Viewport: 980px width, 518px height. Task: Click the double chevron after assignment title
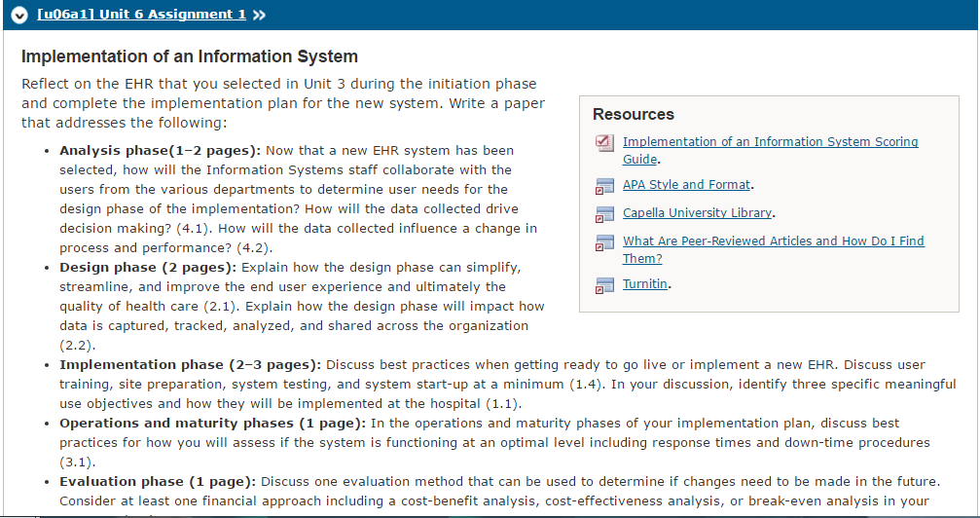pos(260,15)
